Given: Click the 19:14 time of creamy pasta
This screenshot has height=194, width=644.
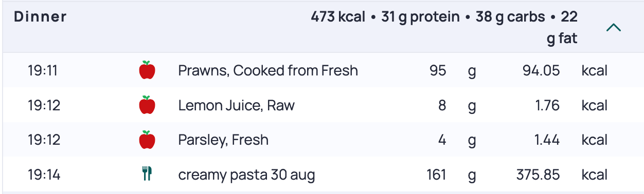Looking at the screenshot, I should (44, 175).
